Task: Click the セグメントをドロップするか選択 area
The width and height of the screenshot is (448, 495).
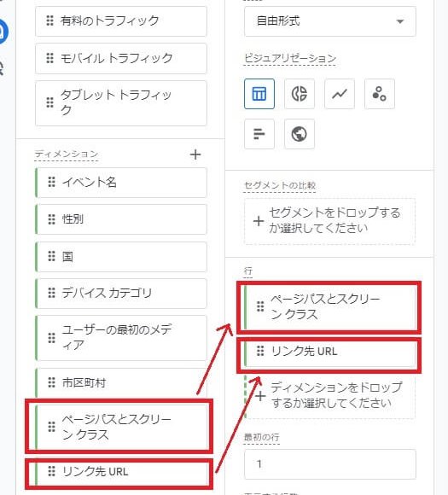Action: click(329, 221)
